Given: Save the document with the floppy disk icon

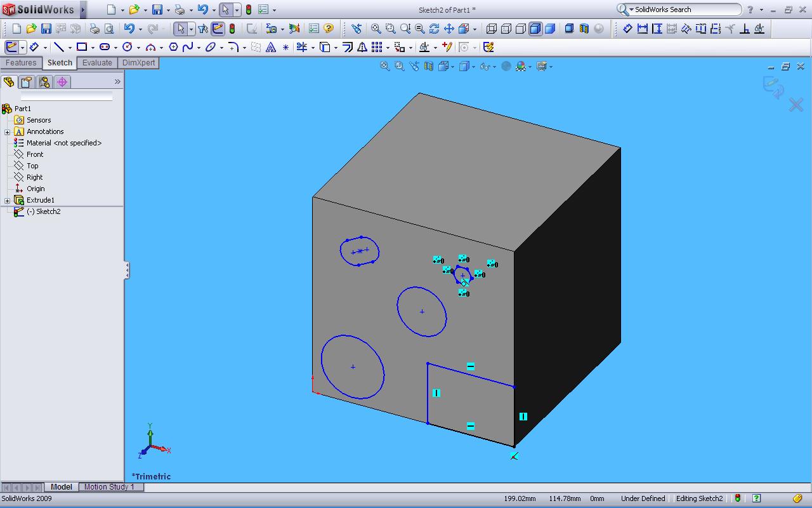Looking at the screenshot, I should [x=157, y=10].
